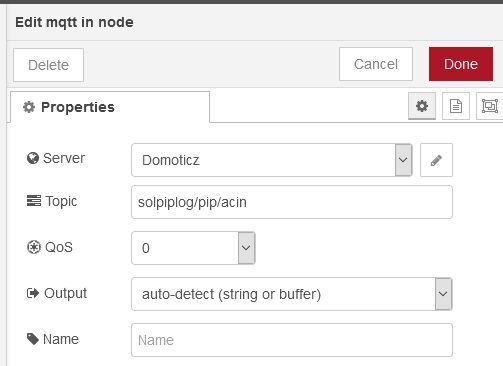Expand the Output format dropdown
The height and width of the screenshot is (366, 503).
pos(443,294)
